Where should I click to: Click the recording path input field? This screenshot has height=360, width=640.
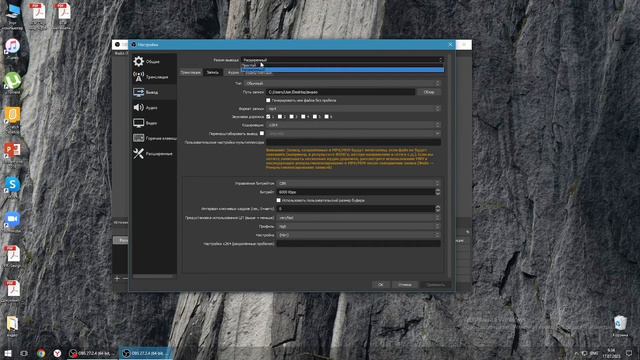click(x=340, y=92)
